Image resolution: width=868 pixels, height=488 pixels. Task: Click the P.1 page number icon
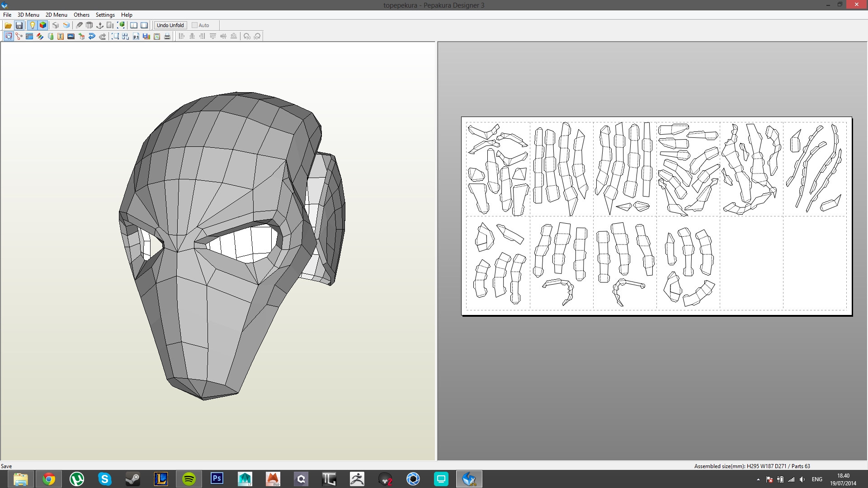(136, 36)
